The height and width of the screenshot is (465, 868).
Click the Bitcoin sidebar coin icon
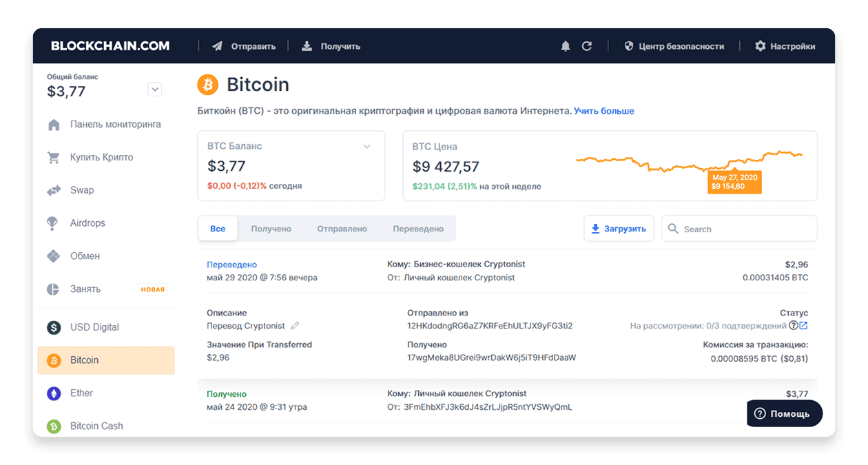point(54,360)
